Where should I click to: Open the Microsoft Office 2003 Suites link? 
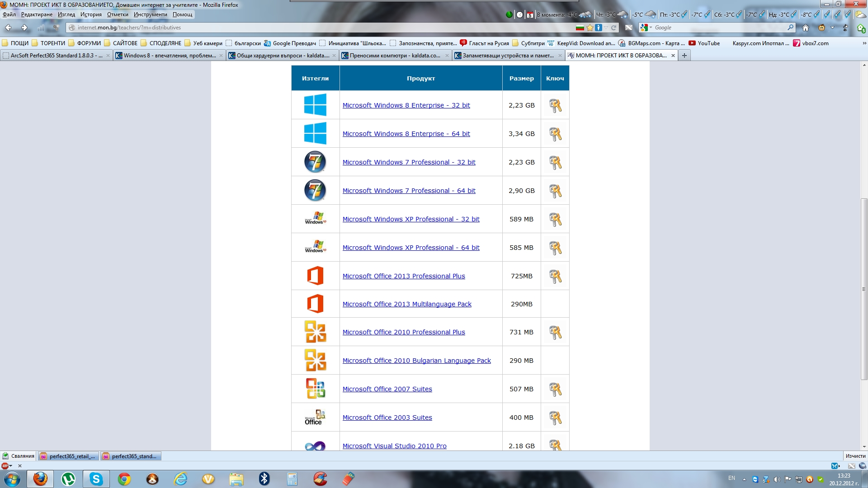point(387,418)
